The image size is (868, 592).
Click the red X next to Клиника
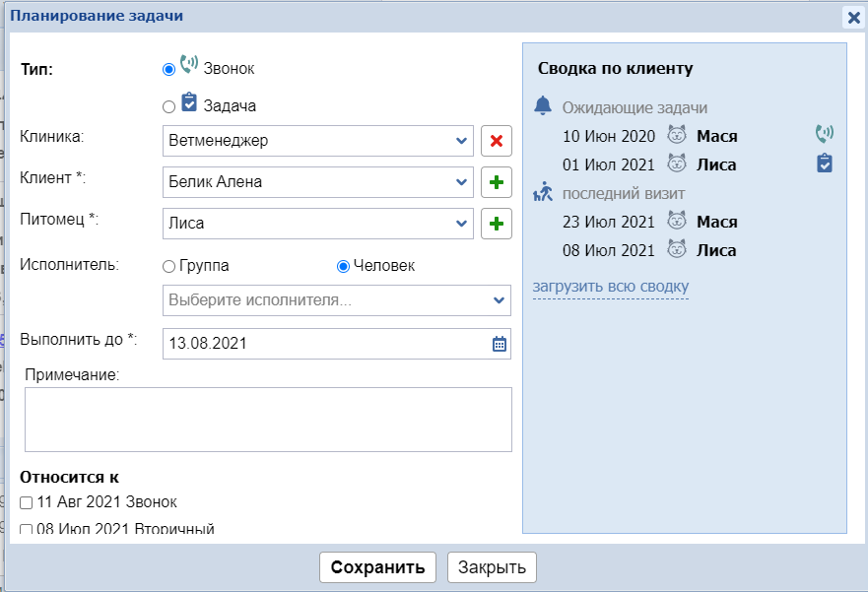tap(496, 141)
